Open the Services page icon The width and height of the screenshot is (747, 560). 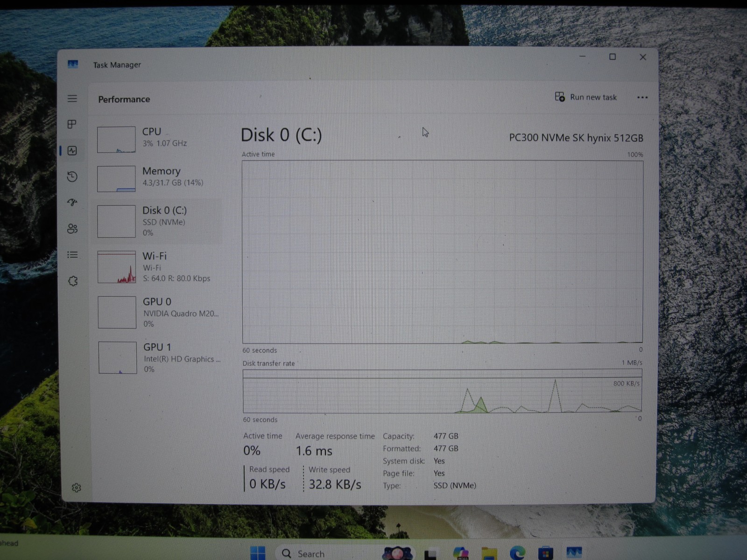[72, 281]
